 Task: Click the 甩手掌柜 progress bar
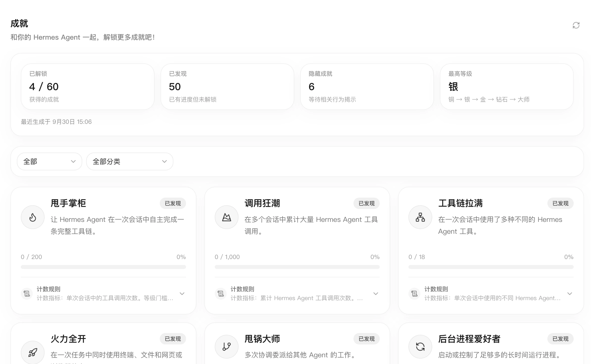(103, 267)
